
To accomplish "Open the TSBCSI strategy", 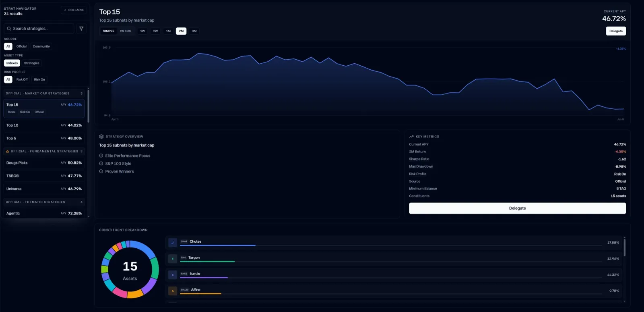I will 44,176.
